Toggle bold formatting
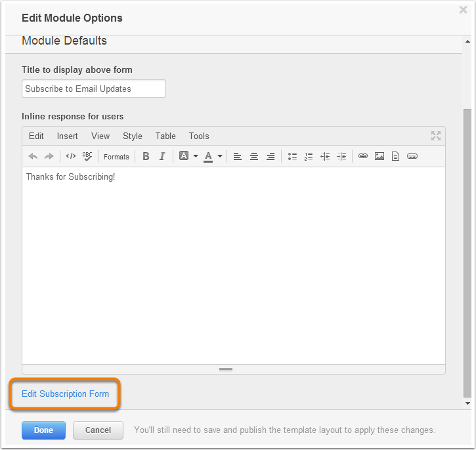Screen dimensions: 476x450 [x=146, y=156]
